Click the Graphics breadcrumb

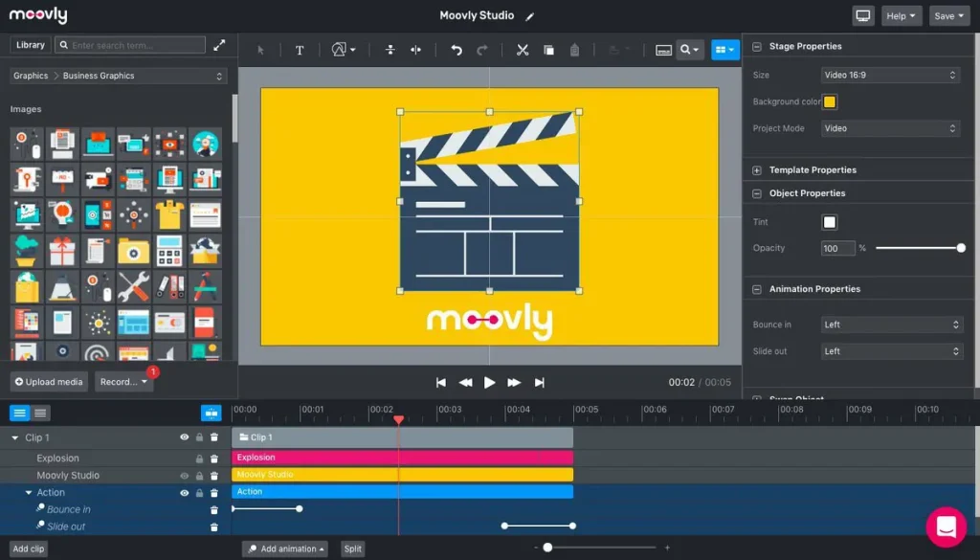[x=31, y=76]
